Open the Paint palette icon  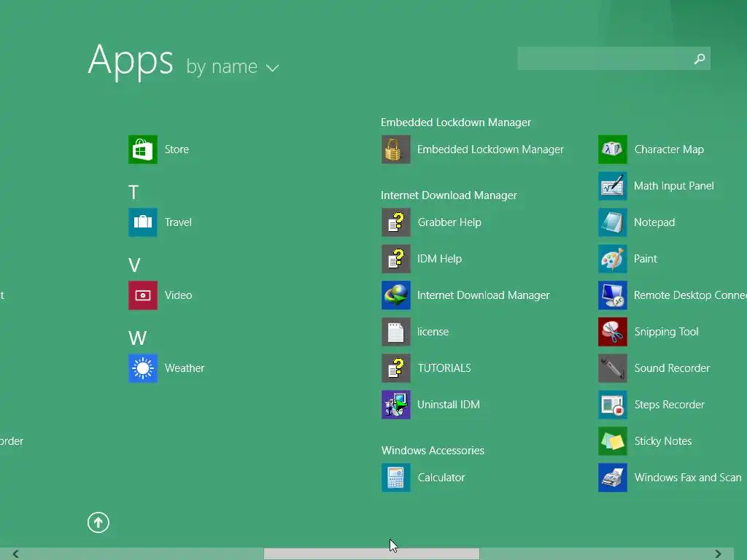(x=613, y=259)
